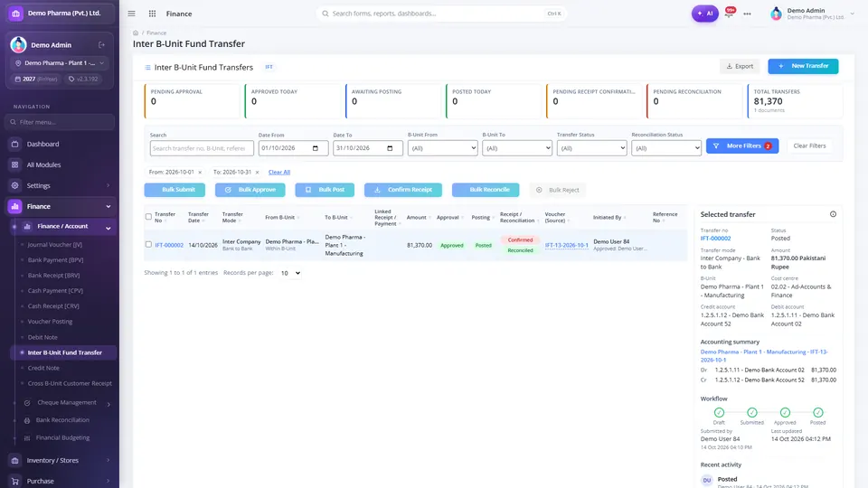Expand Inventory / Stores in the sidebar

(x=60, y=460)
